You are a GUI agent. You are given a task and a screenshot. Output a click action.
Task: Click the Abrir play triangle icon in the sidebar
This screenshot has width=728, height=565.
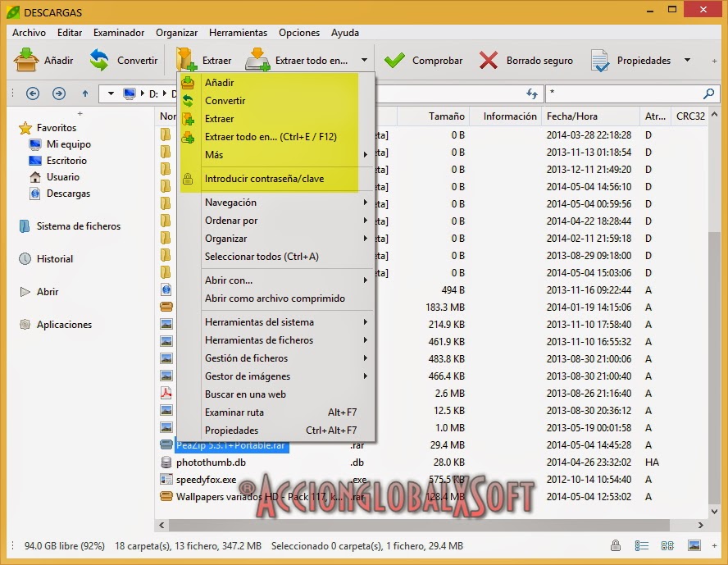pyautogui.click(x=25, y=292)
